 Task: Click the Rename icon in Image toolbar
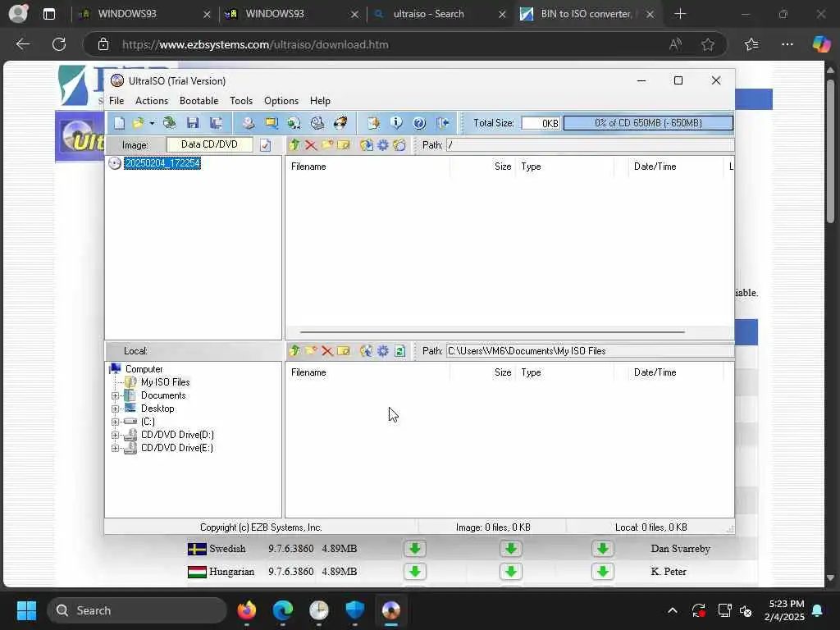344,145
